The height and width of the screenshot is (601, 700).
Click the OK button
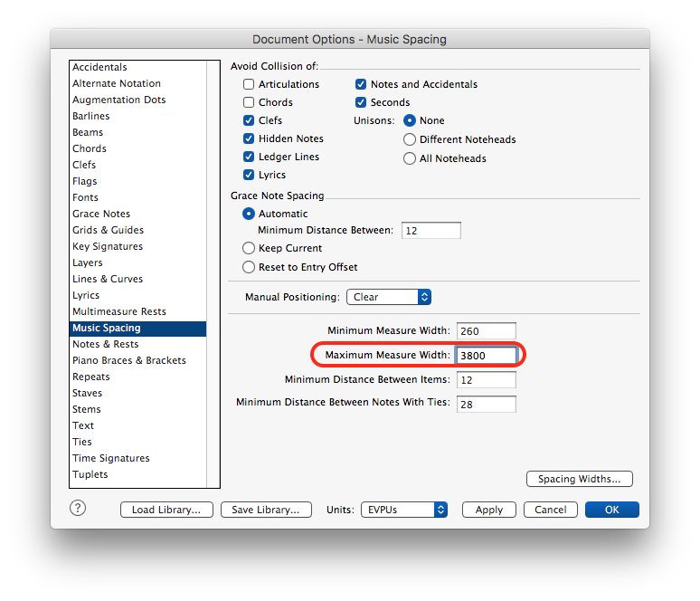click(611, 510)
